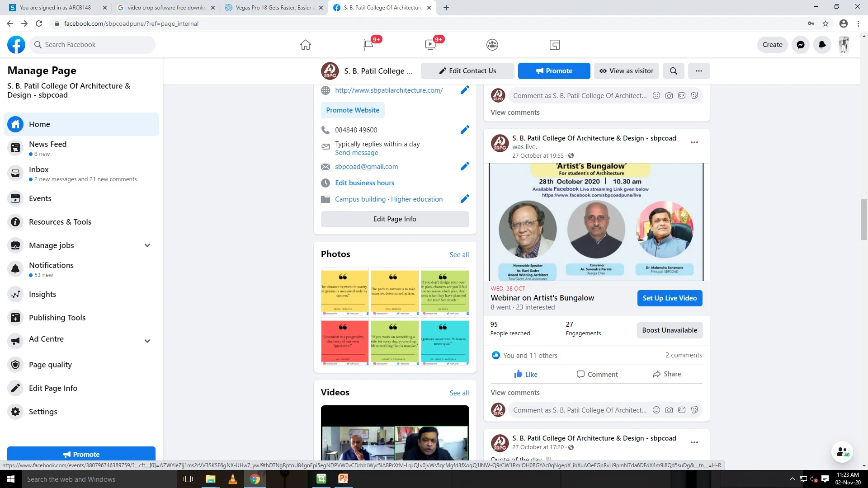Like the Artist's Bungalow webinar post
Image resolution: width=868 pixels, height=488 pixels.
pos(526,374)
